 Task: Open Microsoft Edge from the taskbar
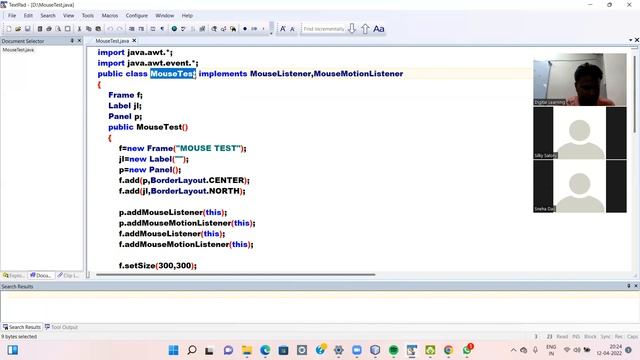coord(265,350)
